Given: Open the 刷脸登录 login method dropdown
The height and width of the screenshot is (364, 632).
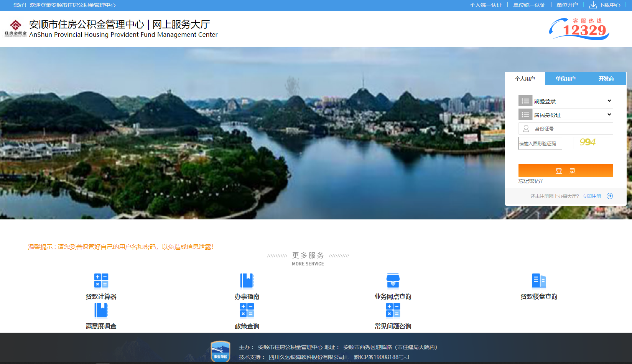Looking at the screenshot, I should click(566, 100).
